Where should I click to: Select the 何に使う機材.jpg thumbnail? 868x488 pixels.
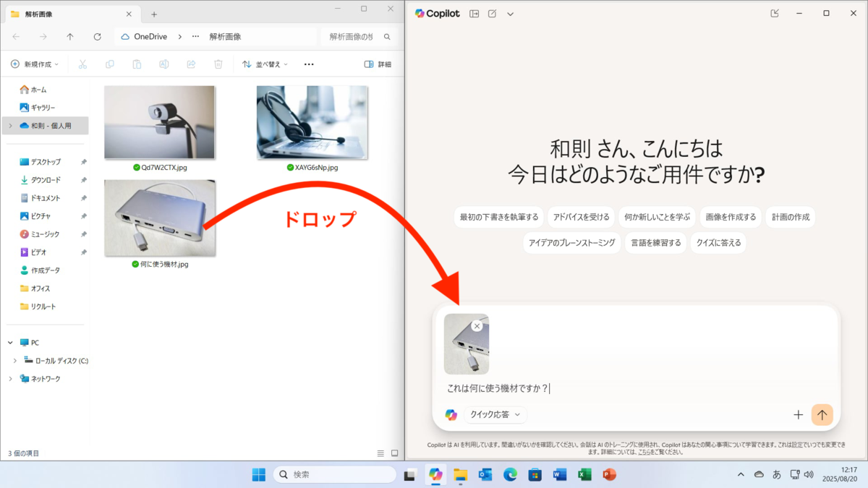click(x=160, y=218)
